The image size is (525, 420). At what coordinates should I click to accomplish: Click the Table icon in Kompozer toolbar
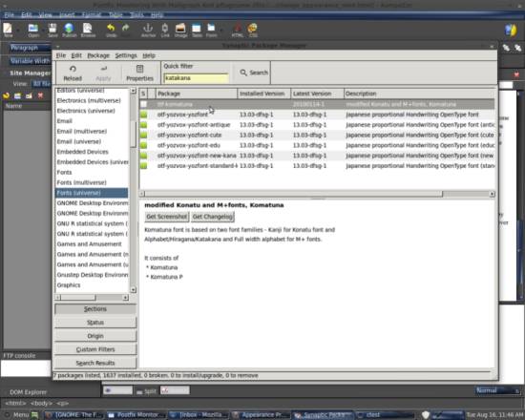[197, 30]
